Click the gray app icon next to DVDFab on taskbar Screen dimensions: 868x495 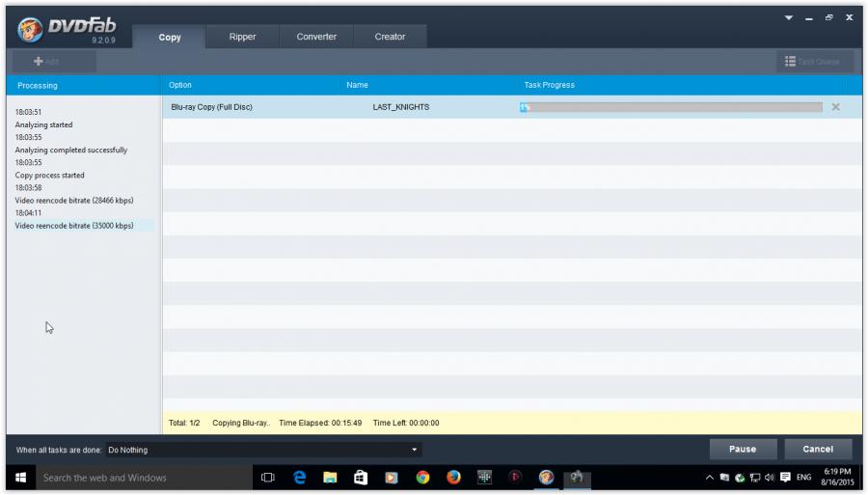click(x=577, y=478)
